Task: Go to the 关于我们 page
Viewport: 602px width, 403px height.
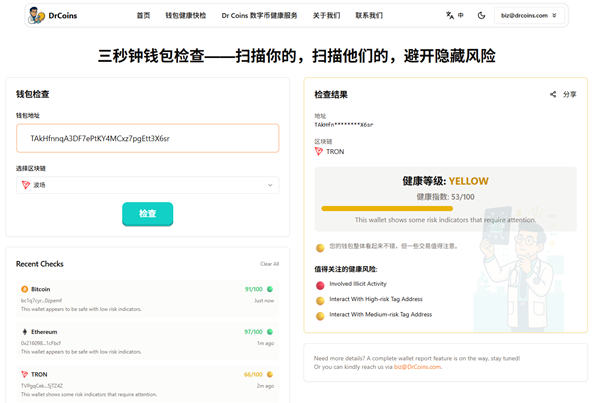Action: 326,15
